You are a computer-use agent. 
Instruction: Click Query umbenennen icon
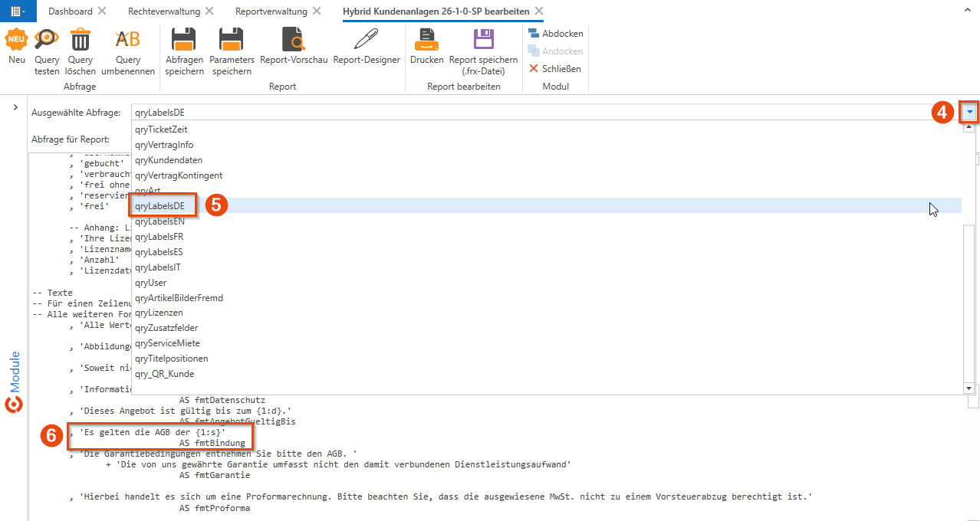pyautogui.click(x=128, y=38)
